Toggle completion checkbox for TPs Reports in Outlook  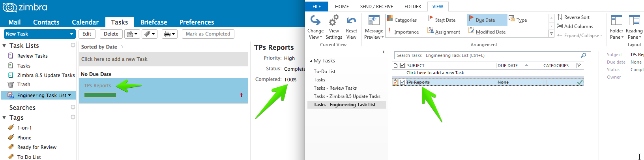pos(402,82)
